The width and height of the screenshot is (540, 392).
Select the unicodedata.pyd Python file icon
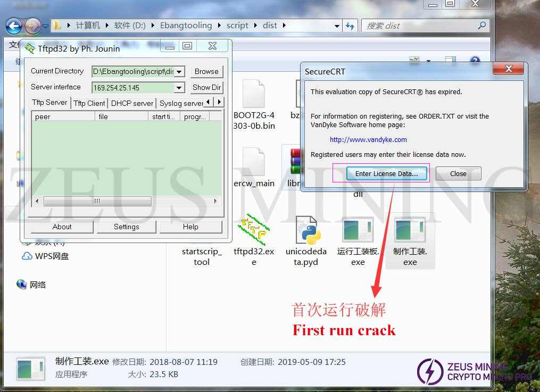click(x=309, y=230)
